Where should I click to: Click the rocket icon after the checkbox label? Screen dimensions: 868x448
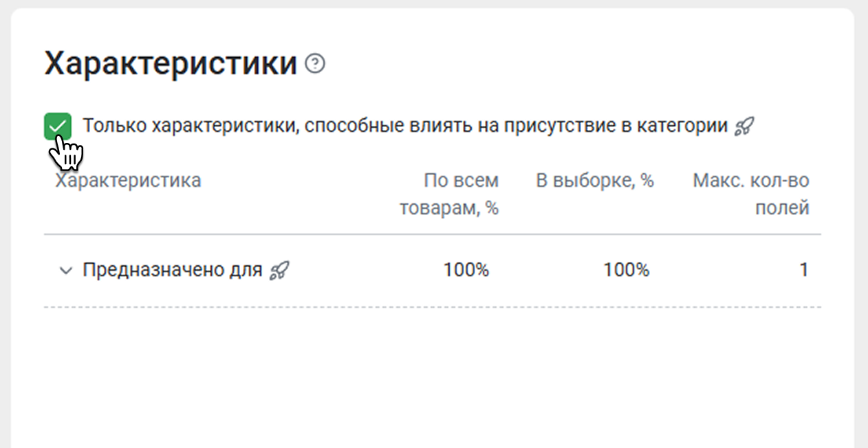click(x=744, y=126)
